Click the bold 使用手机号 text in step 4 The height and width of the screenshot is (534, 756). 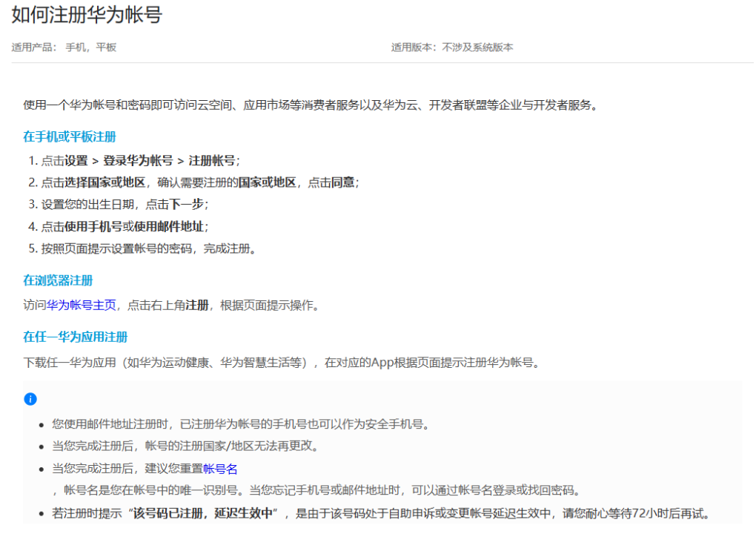[93, 226]
